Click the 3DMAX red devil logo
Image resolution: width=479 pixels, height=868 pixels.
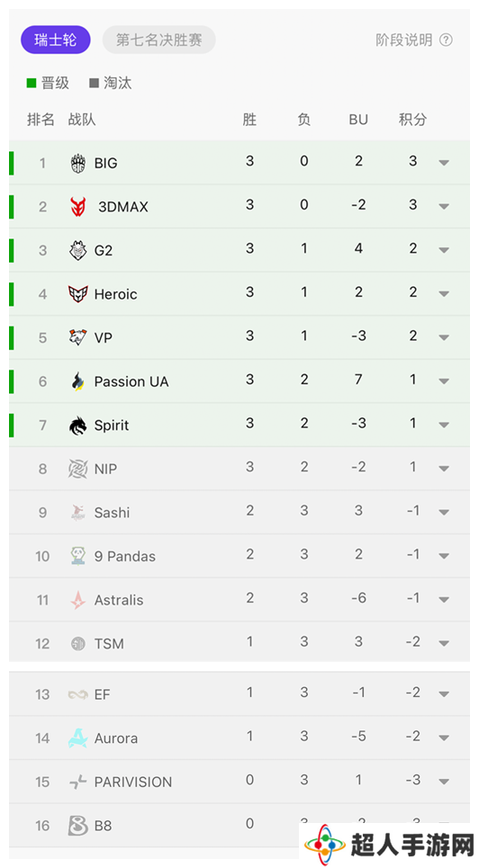point(78,207)
